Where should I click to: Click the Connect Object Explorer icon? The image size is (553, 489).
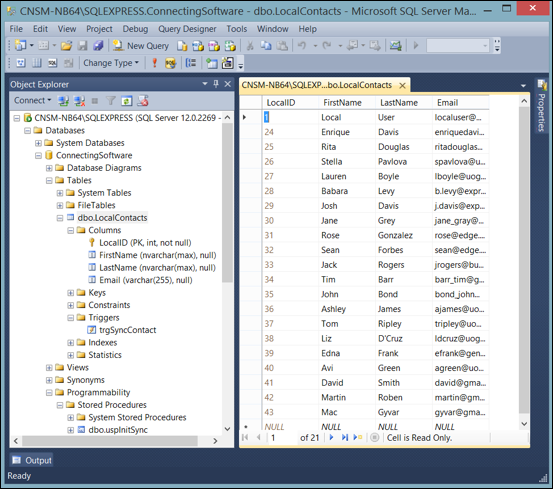[63, 101]
